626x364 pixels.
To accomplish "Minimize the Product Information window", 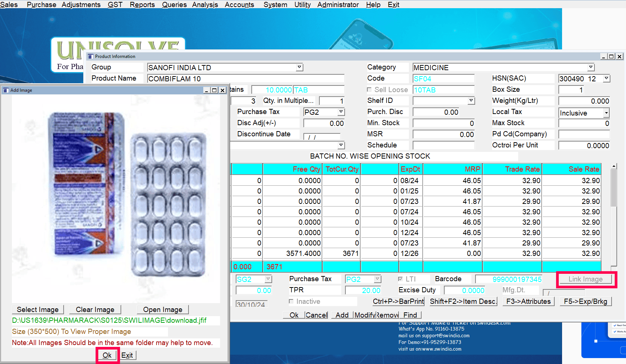I will [x=604, y=56].
